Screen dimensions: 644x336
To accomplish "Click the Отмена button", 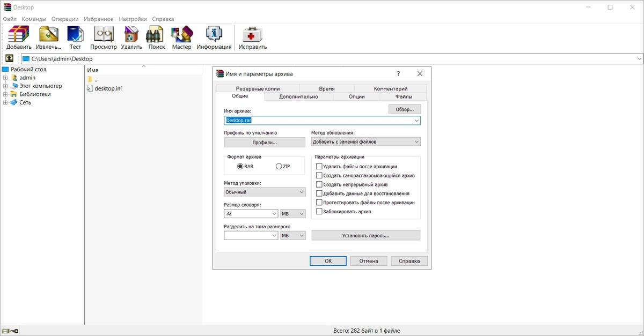I will click(x=369, y=261).
